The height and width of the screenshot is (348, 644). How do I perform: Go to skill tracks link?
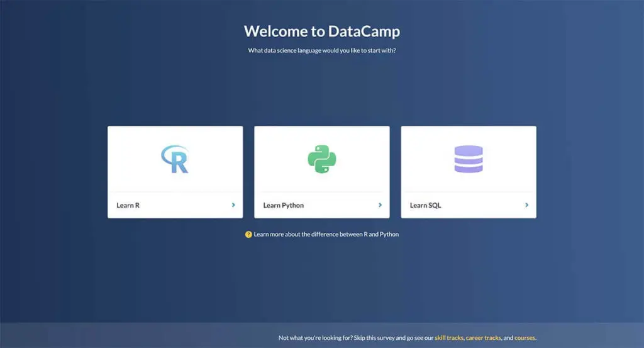[x=449, y=338]
